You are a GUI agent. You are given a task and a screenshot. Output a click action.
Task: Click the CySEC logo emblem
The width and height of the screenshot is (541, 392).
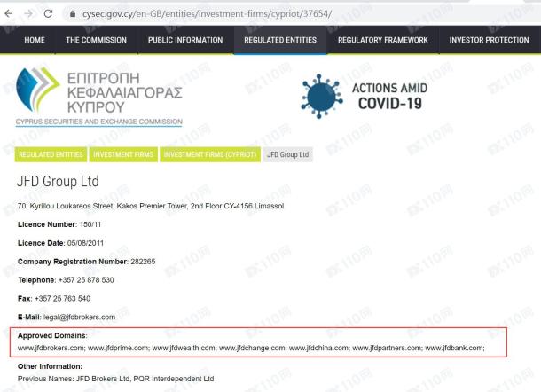(x=38, y=90)
